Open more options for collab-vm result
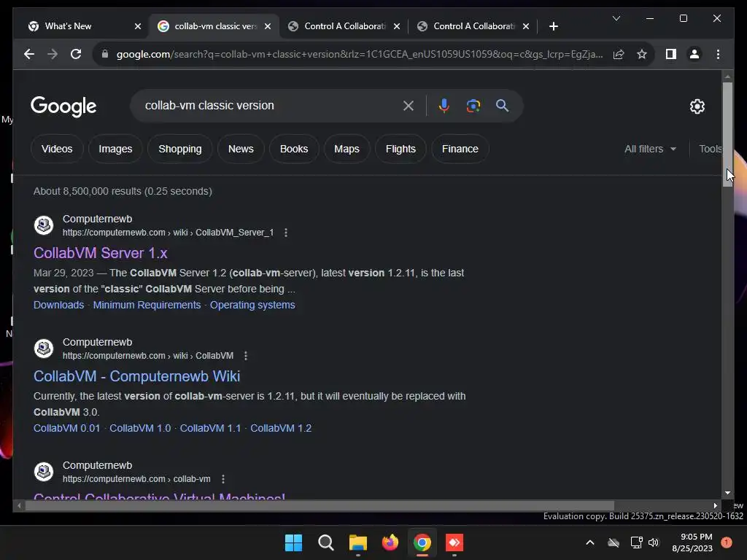Image resolution: width=747 pixels, height=560 pixels. click(x=223, y=479)
